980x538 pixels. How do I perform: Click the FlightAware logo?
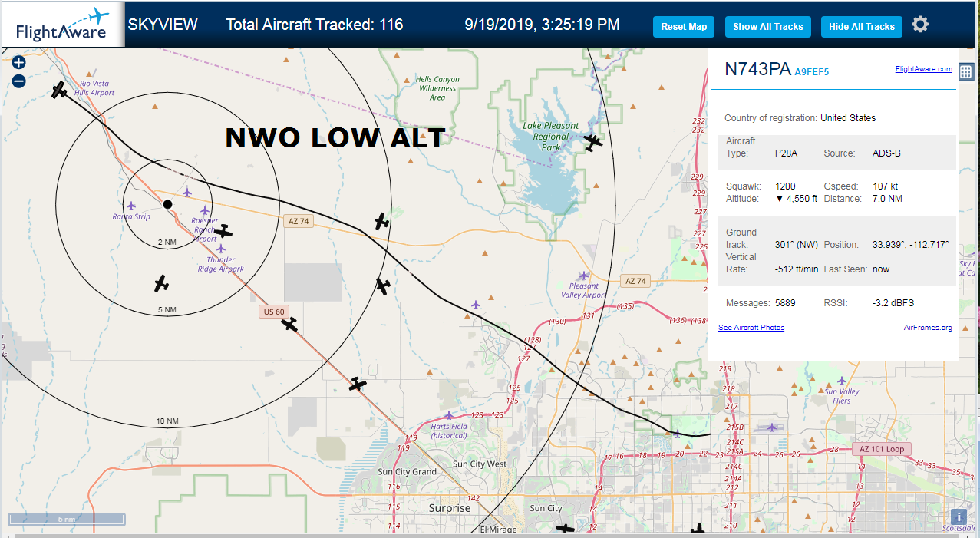coord(62,25)
